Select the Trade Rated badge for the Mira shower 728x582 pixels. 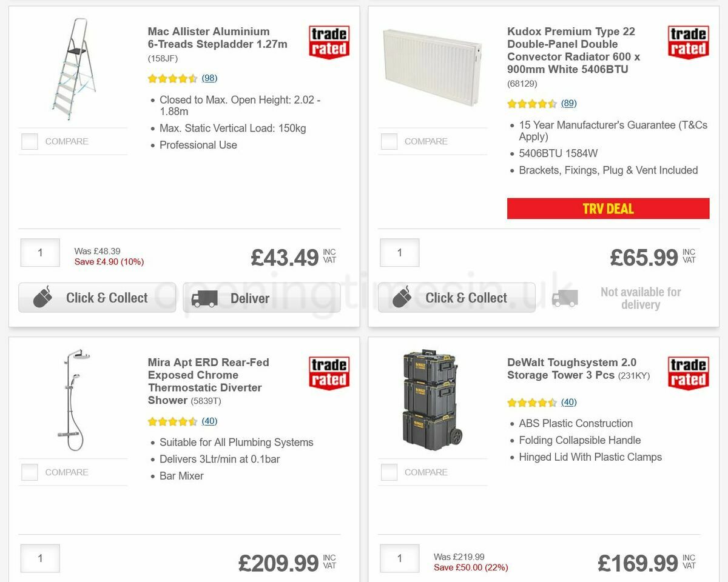click(328, 374)
